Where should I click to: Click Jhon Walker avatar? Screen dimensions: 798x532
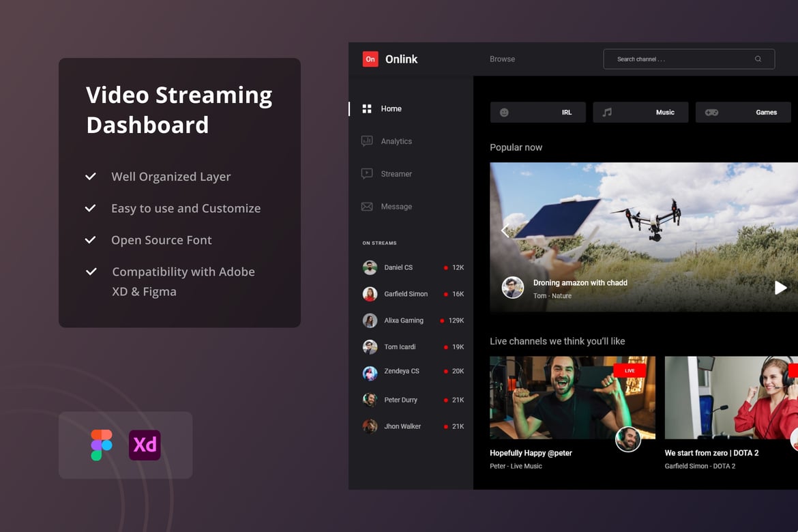pyautogui.click(x=370, y=426)
